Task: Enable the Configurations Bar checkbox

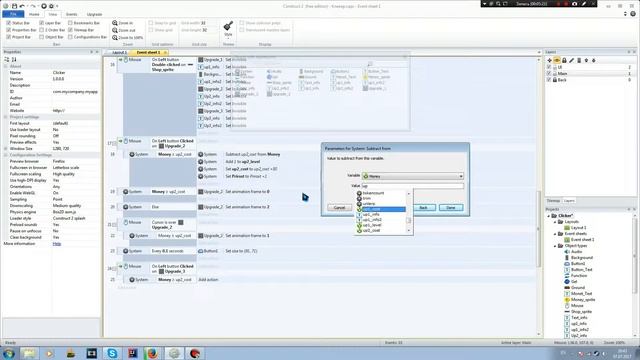Action: pyautogui.click(x=70, y=37)
